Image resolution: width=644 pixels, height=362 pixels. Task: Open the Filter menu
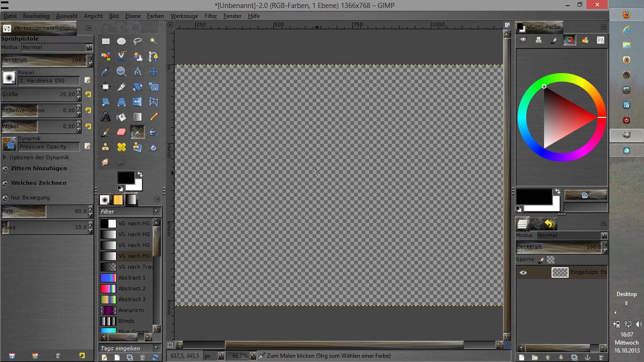pos(210,16)
